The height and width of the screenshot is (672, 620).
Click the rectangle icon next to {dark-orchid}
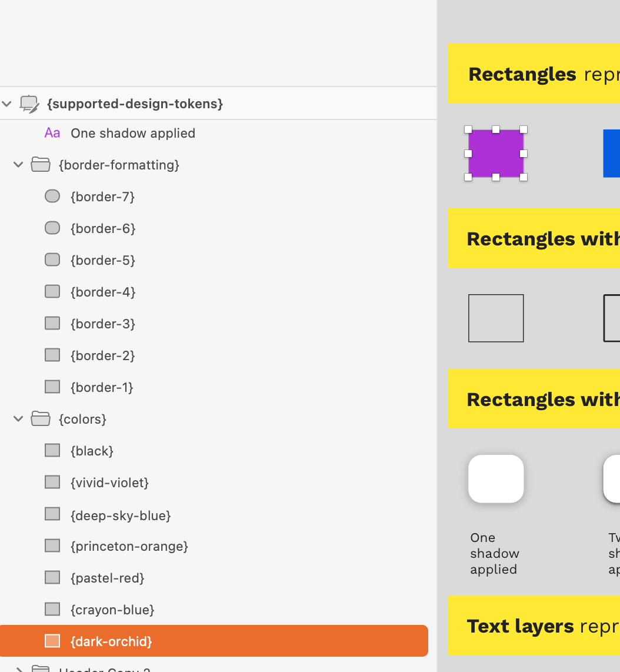[52, 641]
